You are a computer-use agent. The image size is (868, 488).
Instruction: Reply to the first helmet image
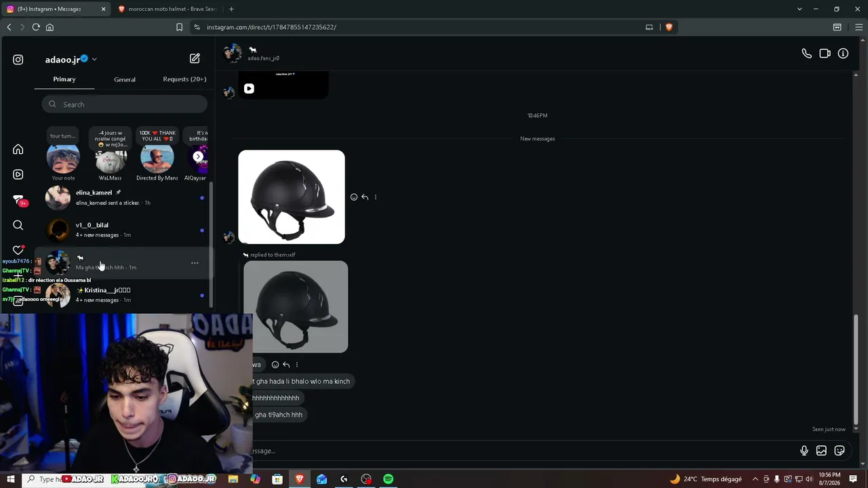coord(365,197)
